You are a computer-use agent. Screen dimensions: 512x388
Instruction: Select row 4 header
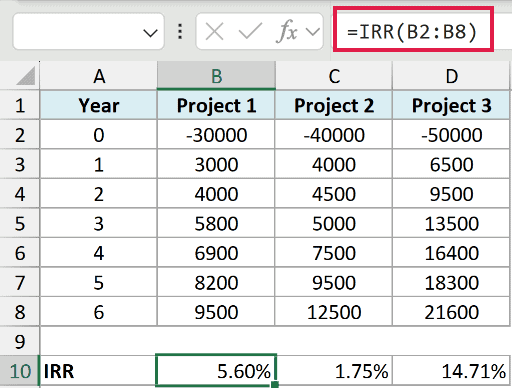pyautogui.click(x=20, y=194)
